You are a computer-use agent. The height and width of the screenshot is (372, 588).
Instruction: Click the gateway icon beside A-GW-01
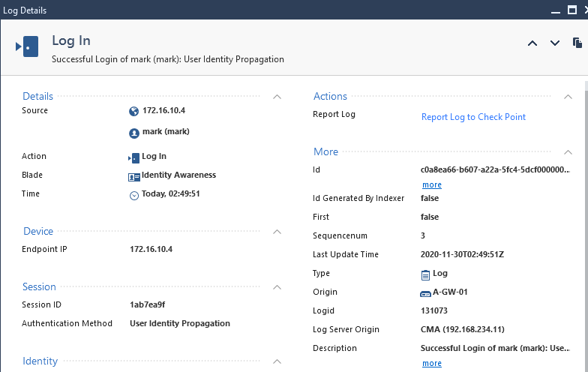click(425, 292)
